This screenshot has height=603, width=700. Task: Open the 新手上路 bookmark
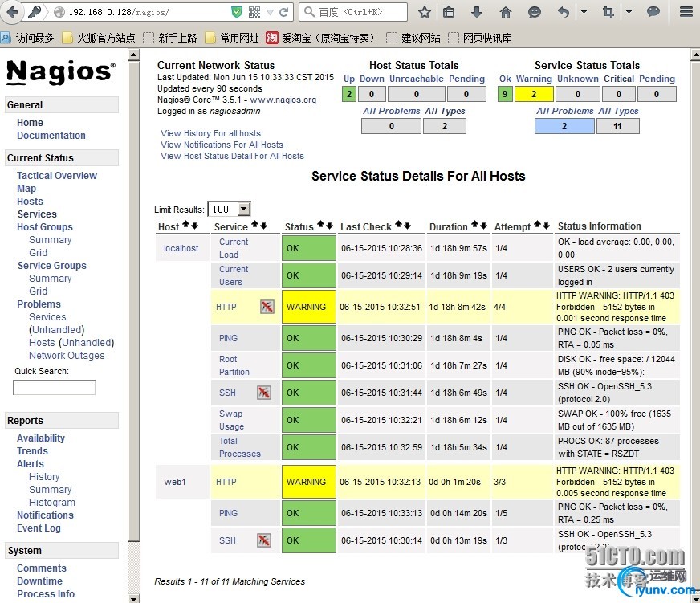[x=170, y=38]
